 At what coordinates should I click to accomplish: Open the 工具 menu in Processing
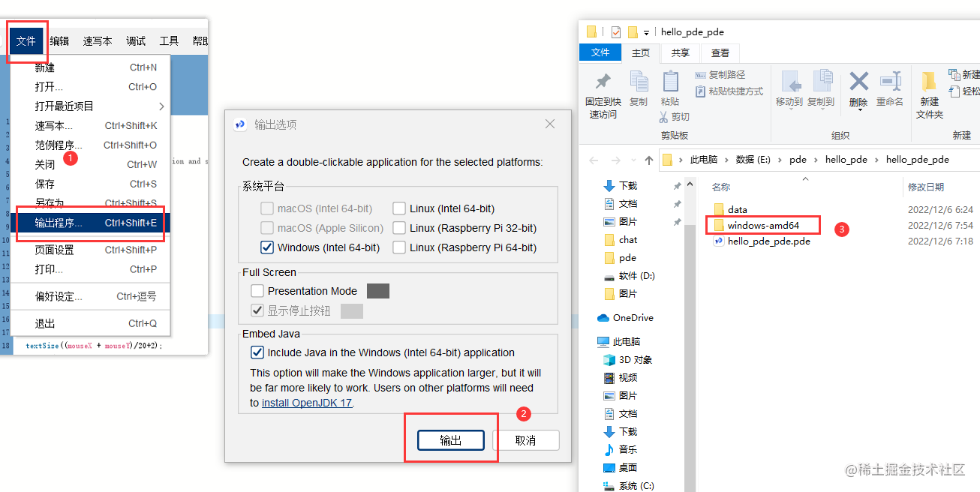(170, 41)
